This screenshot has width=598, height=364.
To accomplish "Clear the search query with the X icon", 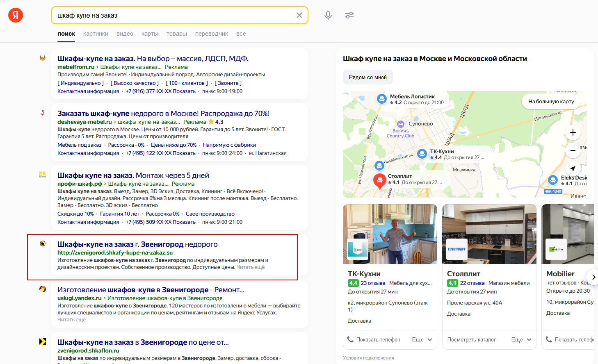I will pos(299,15).
